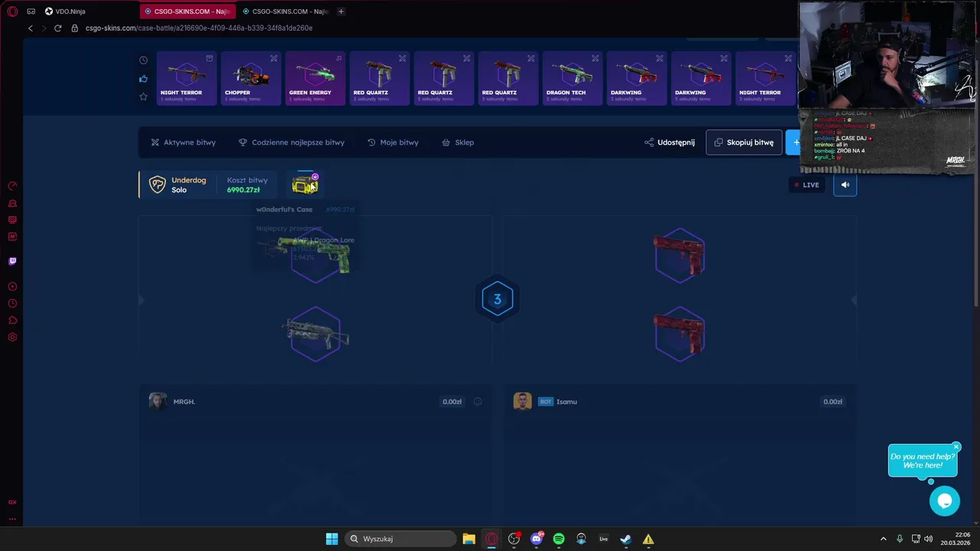Open the Dragon Tech drop card
The width and height of the screenshot is (980, 551).
click(x=573, y=78)
